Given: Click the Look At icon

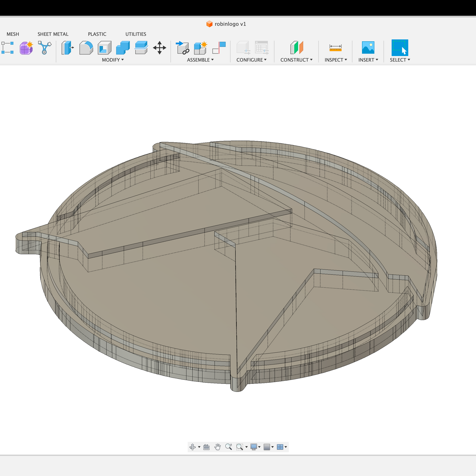Looking at the screenshot, I should pos(206,447).
